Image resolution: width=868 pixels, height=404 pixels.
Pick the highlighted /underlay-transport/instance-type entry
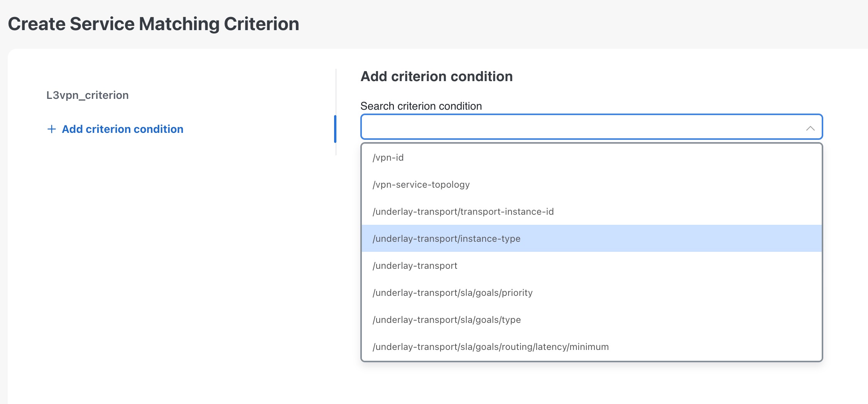pos(446,238)
